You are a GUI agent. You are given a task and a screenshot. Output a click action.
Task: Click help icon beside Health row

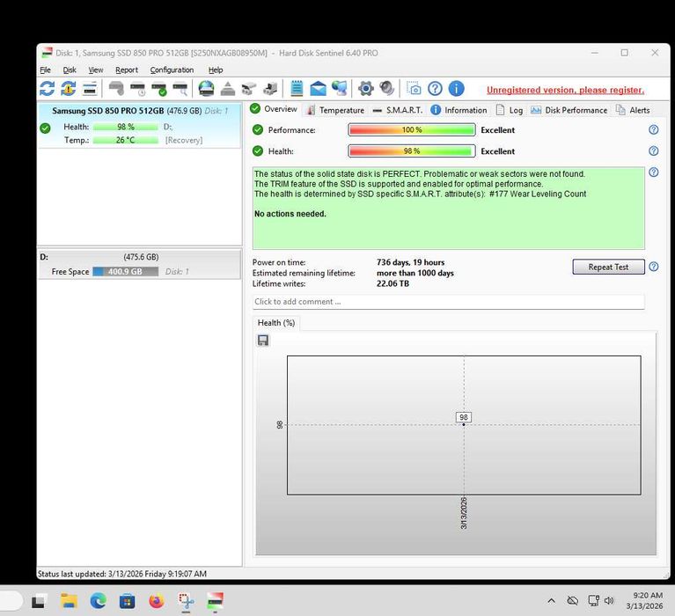coord(654,150)
